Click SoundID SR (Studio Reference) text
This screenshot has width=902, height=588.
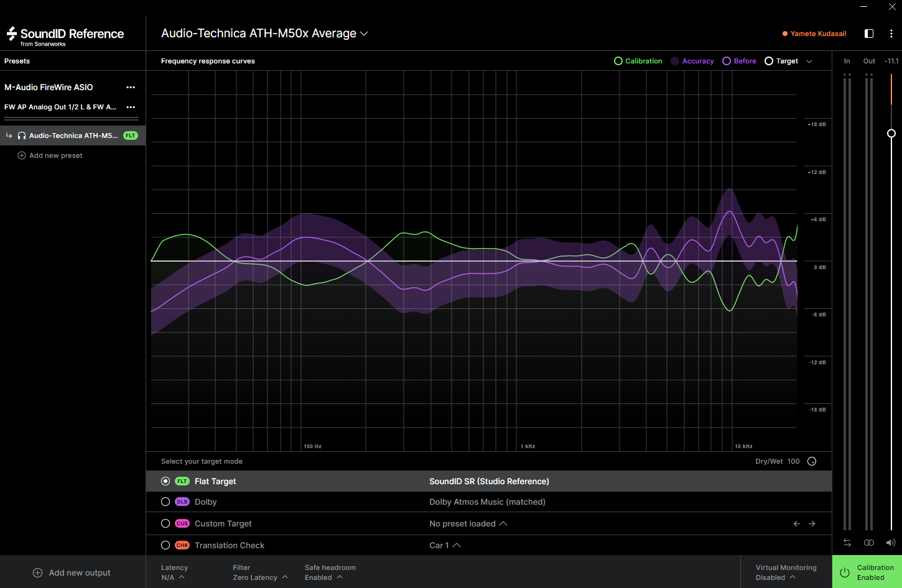tap(489, 481)
